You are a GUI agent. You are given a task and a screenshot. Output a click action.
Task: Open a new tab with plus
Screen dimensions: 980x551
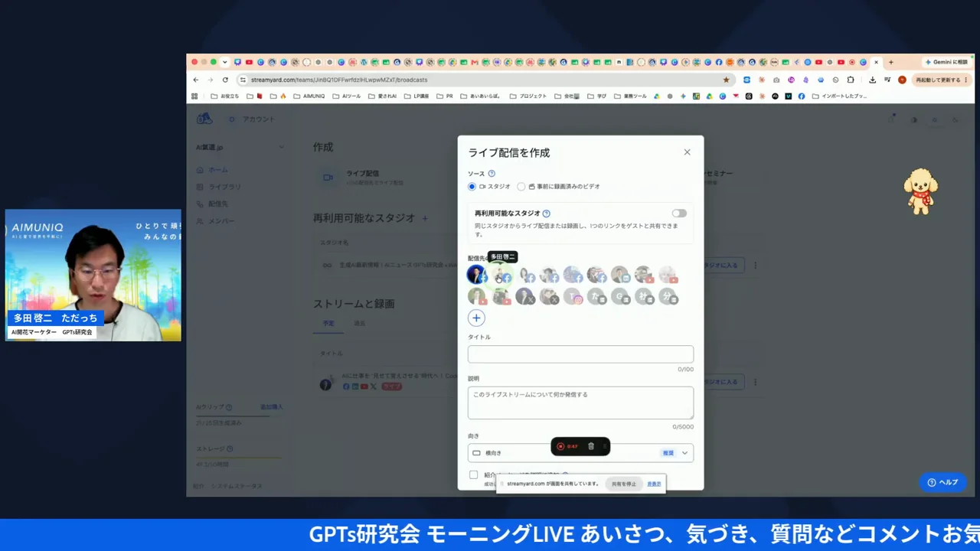(x=890, y=62)
